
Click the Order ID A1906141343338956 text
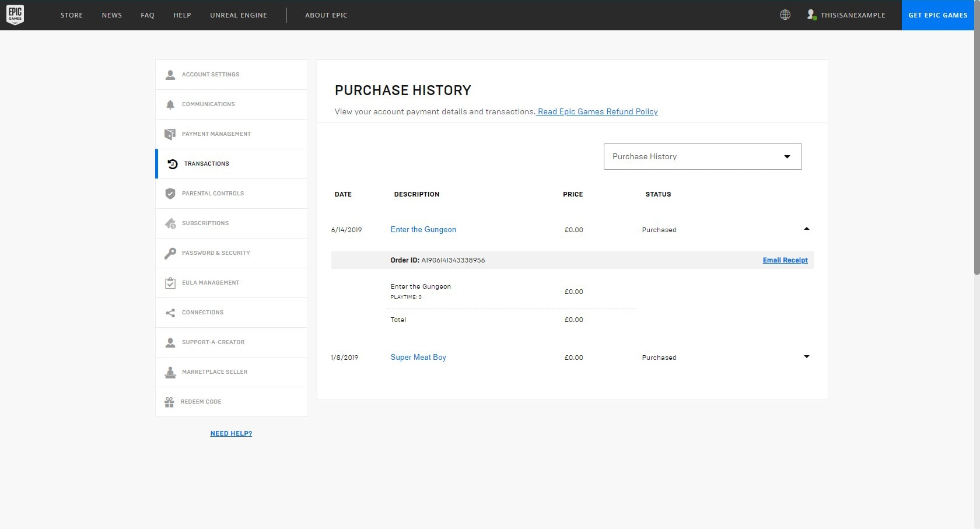[437, 260]
